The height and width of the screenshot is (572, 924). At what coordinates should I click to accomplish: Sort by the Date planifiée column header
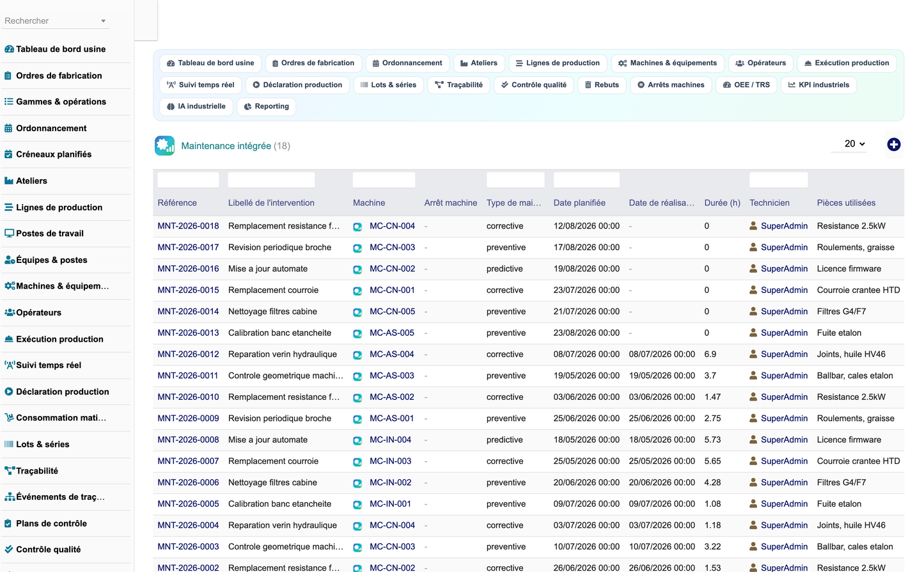coord(579,203)
